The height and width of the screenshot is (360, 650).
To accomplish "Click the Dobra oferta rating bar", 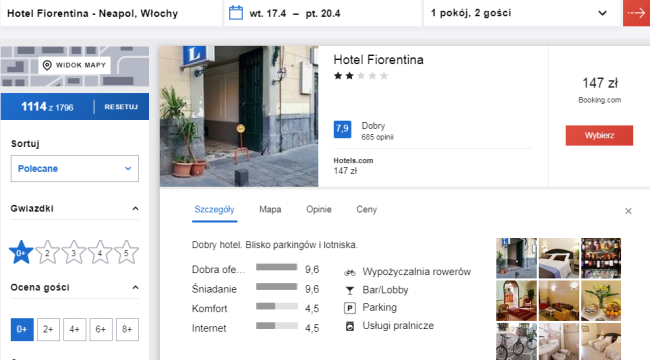I will coord(276,267).
